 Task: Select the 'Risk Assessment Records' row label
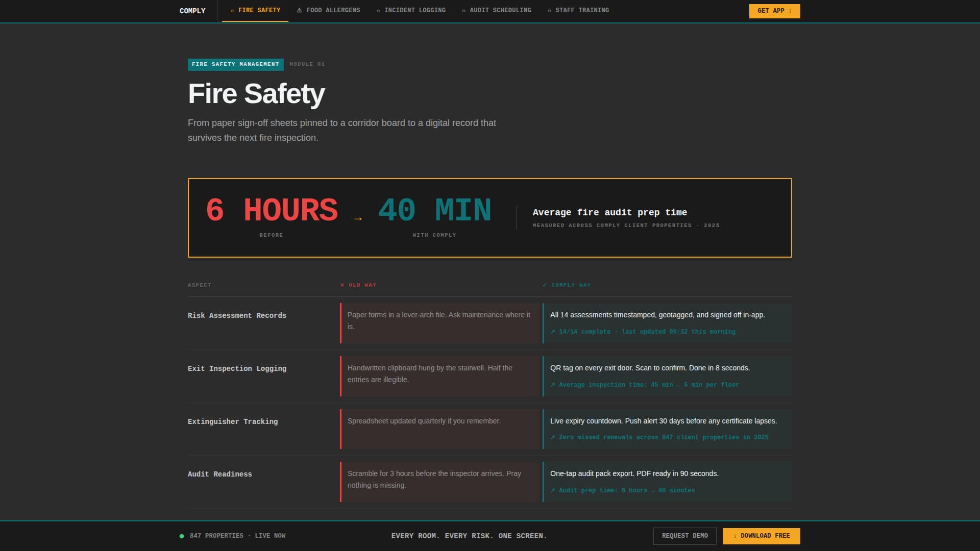[x=237, y=316]
